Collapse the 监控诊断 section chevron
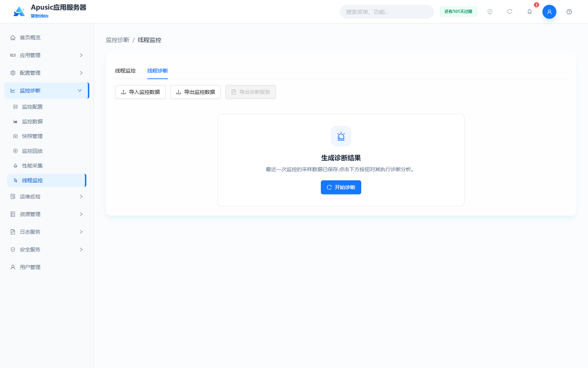 [80, 91]
